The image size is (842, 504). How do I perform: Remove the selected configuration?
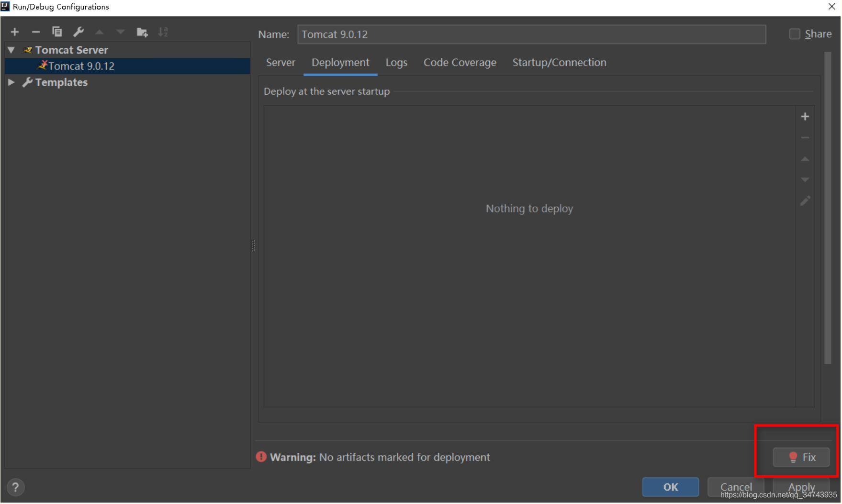coord(36,32)
